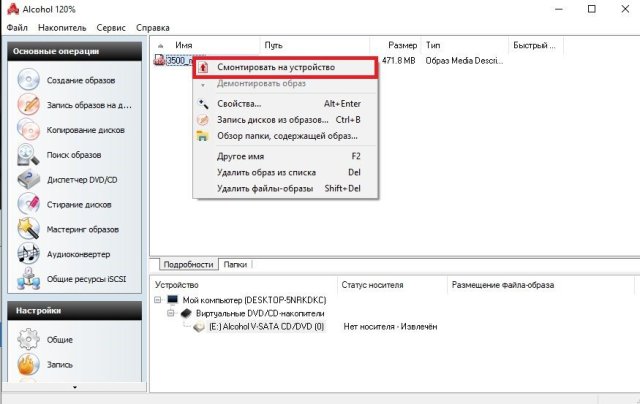Switch to the Папки tab
640x404 pixels.
235,265
